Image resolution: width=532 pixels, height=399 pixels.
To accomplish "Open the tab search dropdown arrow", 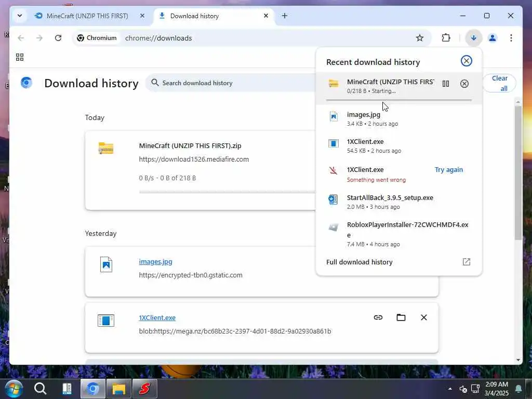I will click(20, 16).
